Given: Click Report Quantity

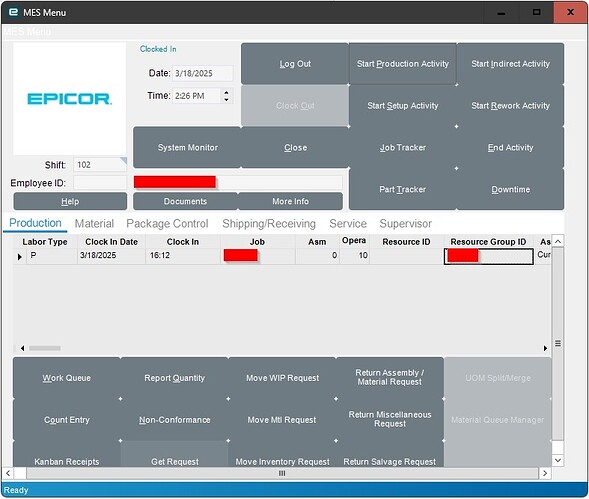Looking at the screenshot, I should (174, 378).
